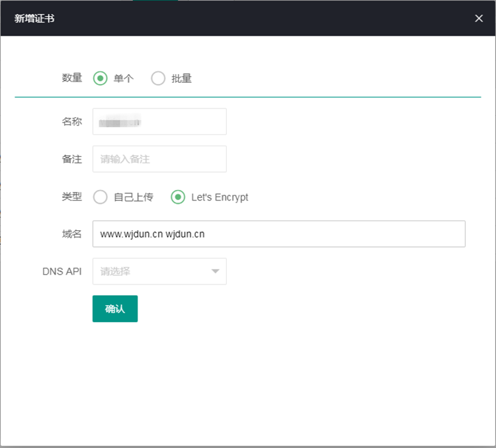The width and height of the screenshot is (496, 448).
Task: Click the 批量 option text label
Action: [x=182, y=79]
